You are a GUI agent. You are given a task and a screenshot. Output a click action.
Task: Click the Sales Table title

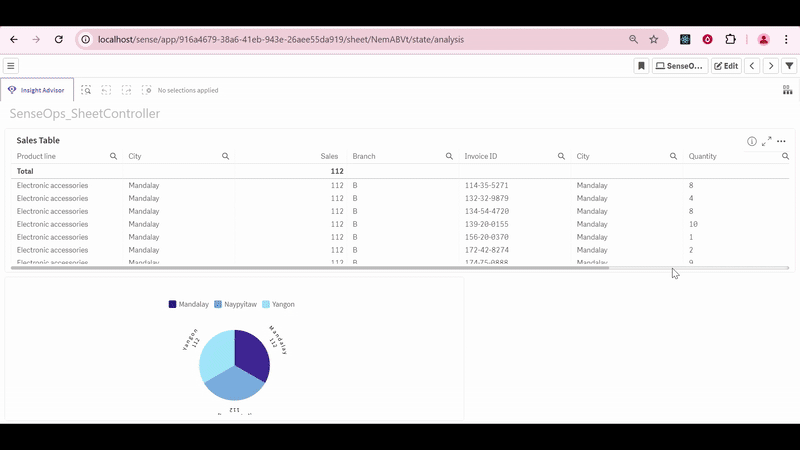point(38,140)
